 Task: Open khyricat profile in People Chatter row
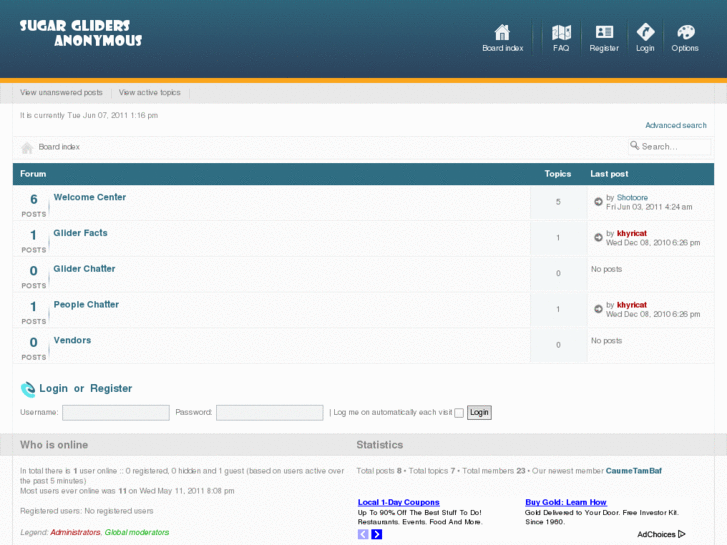click(x=631, y=305)
